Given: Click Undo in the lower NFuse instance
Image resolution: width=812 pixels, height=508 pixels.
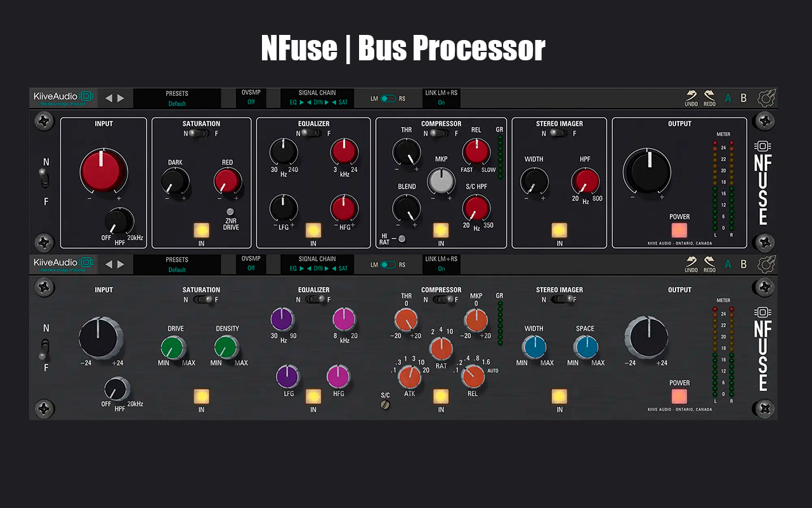Looking at the screenshot, I should pos(691,264).
